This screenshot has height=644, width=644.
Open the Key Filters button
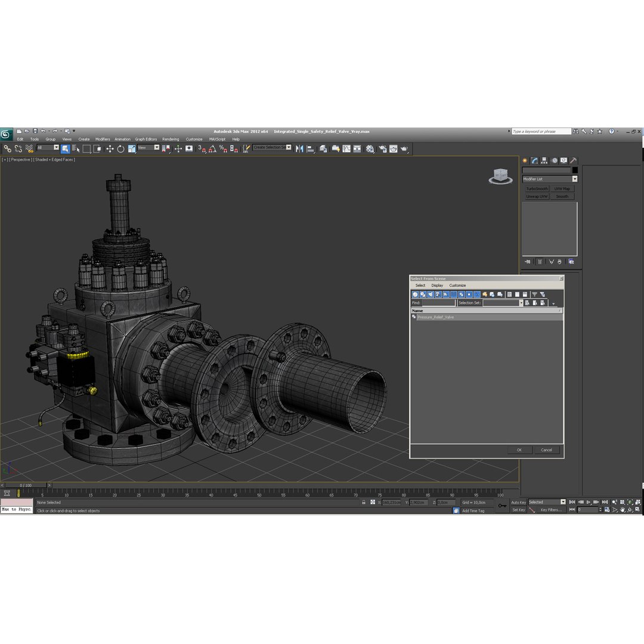pyautogui.click(x=551, y=510)
